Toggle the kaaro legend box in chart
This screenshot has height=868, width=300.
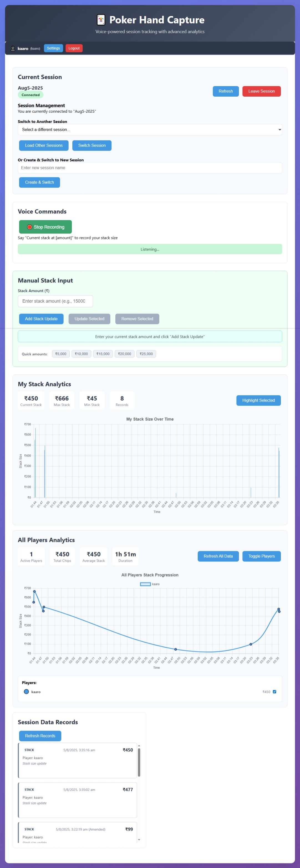click(145, 584)
